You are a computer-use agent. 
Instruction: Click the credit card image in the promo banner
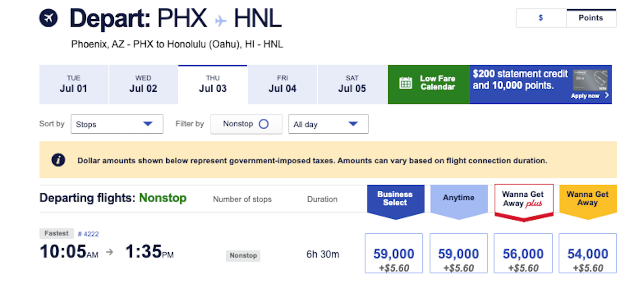click(590, 81)
